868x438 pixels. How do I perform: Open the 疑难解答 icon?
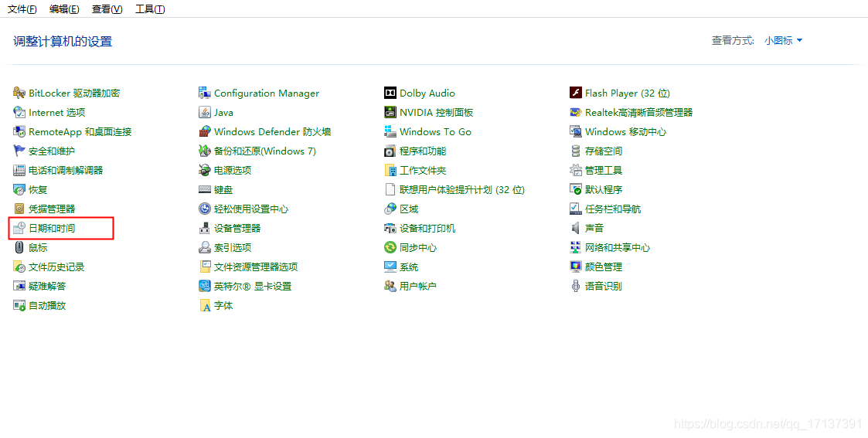pyautogui.click(x=19, y=286)
